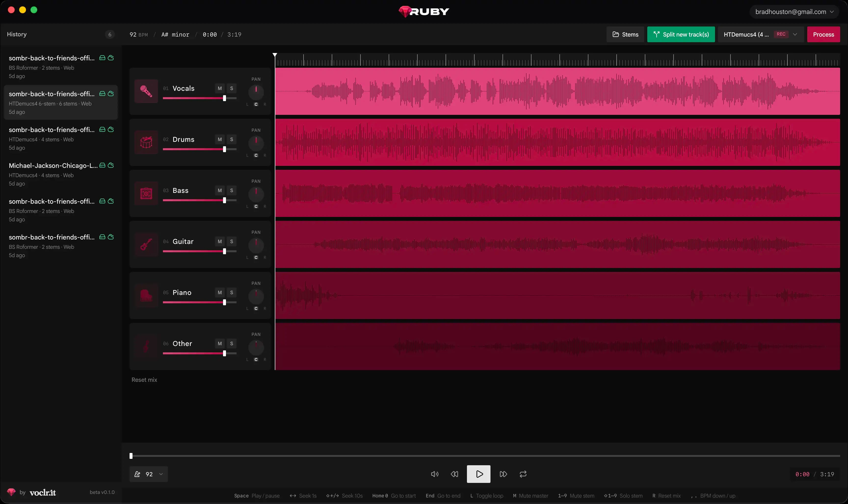
Task: Click Reset mix link
Action: tap(144, 380)
